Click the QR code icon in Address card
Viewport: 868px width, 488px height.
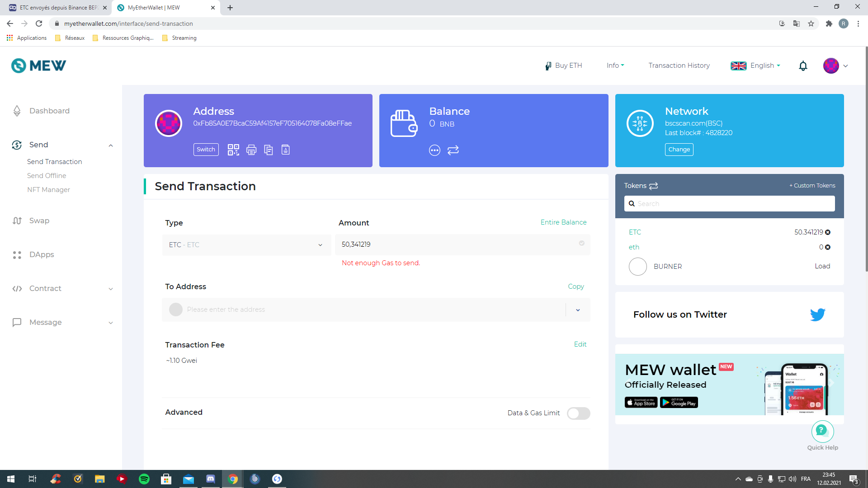(233, 150)
